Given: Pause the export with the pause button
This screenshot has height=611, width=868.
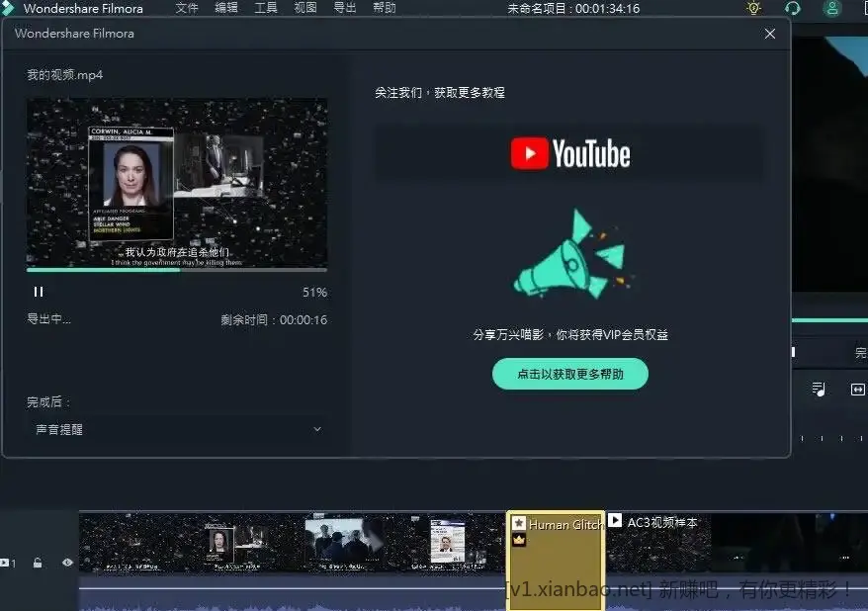Looking at the screenshot, I should (39, 292).
